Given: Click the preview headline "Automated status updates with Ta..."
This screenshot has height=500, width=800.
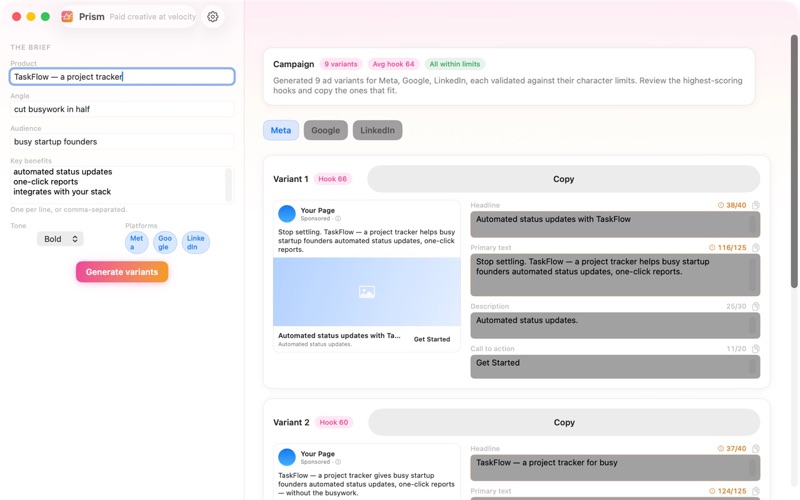Looking at the screenshot, I should click(x=339, y=336).
